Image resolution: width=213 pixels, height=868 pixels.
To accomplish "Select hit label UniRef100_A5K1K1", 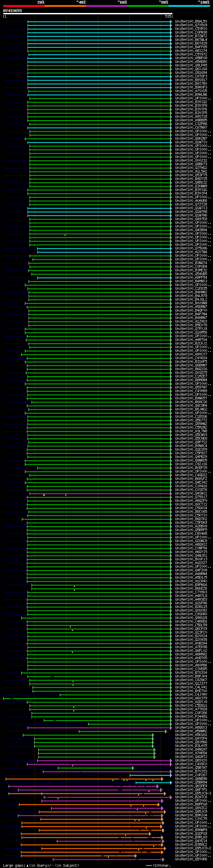I will coord(191,735).
